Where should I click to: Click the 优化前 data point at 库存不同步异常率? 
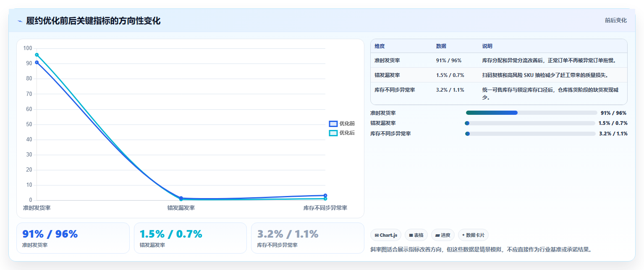[325, 195]
